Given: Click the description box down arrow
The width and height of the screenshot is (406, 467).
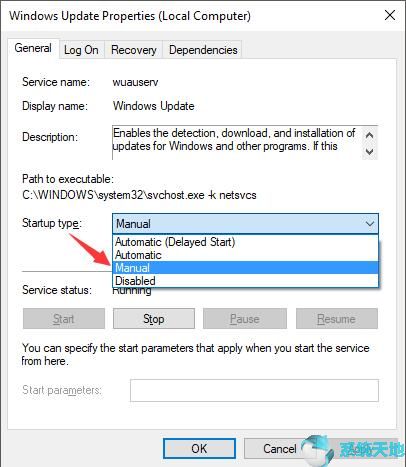Looking at the screenshot, I should 369,151.
